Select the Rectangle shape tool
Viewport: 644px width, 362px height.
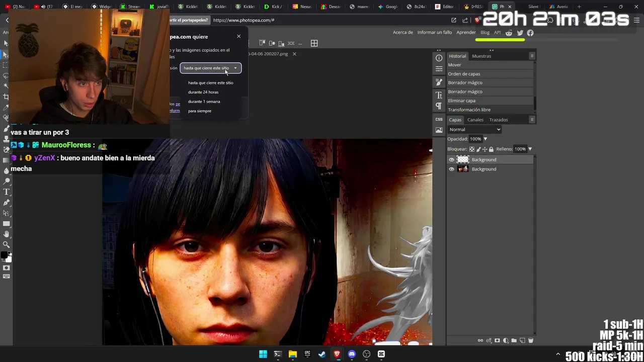(x=6, y=223)
